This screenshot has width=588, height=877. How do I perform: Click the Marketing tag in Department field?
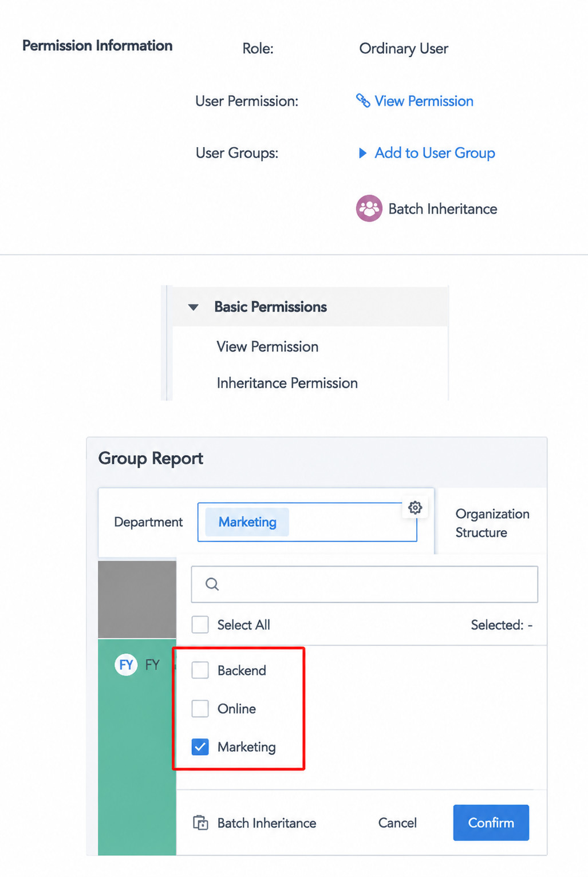pos(247,522)
